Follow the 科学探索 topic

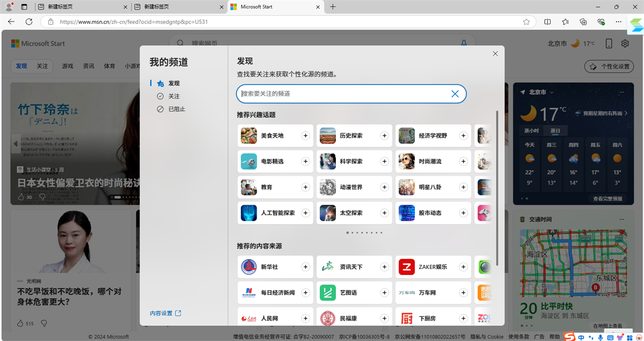(384, 162)
